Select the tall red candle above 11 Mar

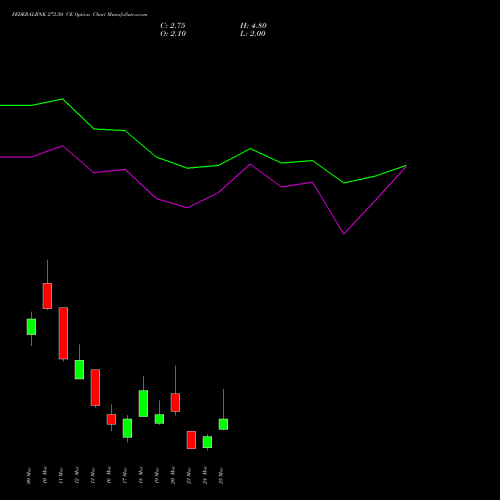63,333
